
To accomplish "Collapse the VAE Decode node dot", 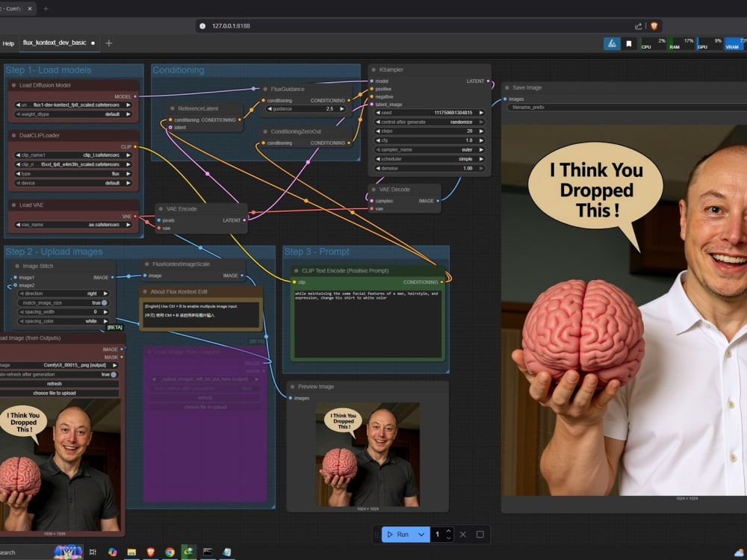I will [373, 190].
